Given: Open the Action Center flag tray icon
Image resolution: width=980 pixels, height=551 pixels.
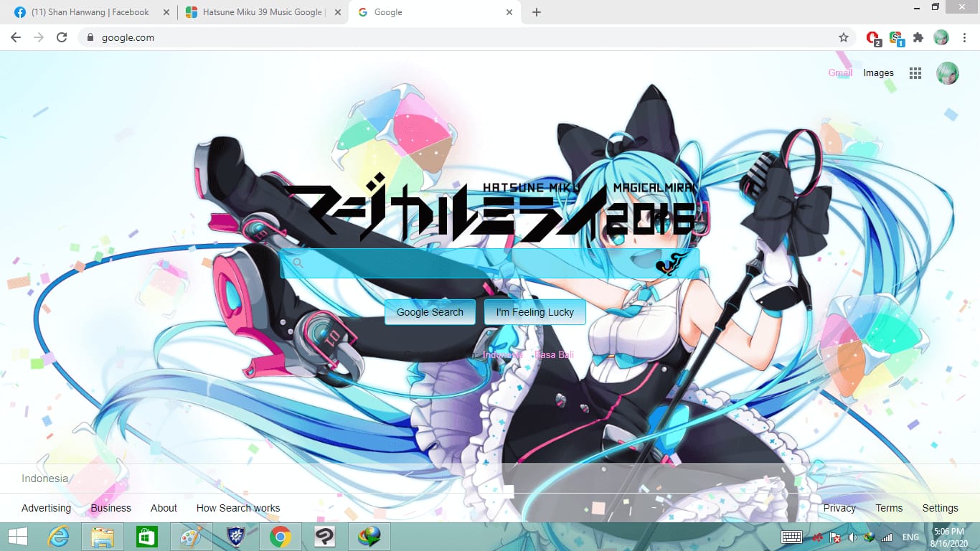Looking at the screenshot, I should (836, 537).
